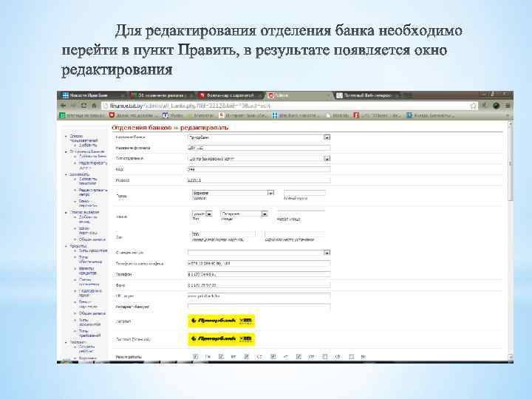The width and height of the screenshot is (532, 399).
Task: Open the 'Валюты кредитов' sidebar link
Action: coord(87,270)
